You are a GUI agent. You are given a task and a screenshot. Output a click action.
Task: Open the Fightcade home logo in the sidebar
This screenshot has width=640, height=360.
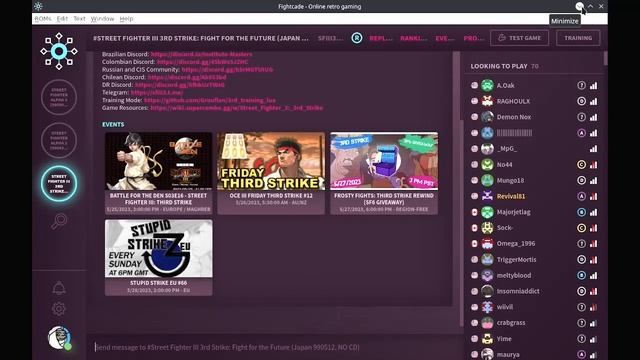tap(59, 51)
